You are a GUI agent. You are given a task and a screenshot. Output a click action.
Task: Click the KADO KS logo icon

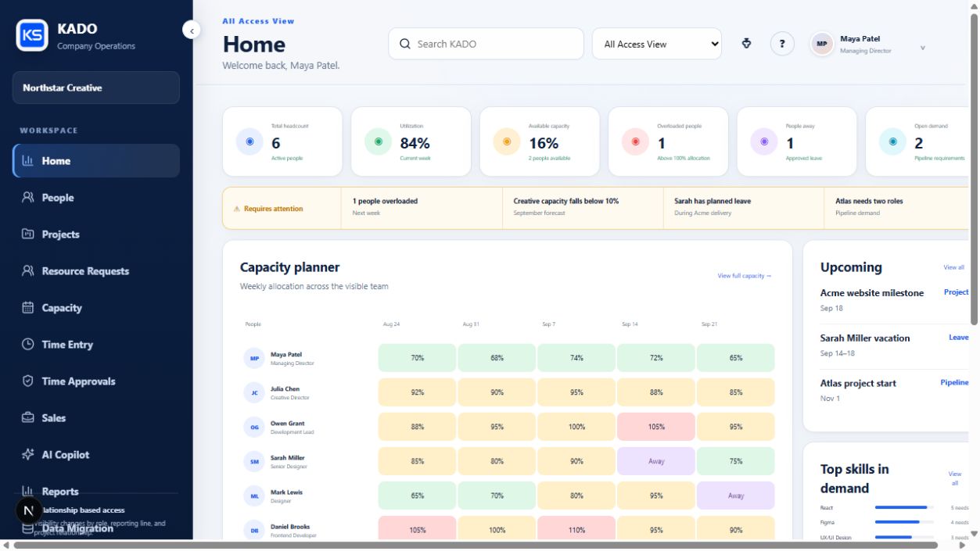(32, 35)
